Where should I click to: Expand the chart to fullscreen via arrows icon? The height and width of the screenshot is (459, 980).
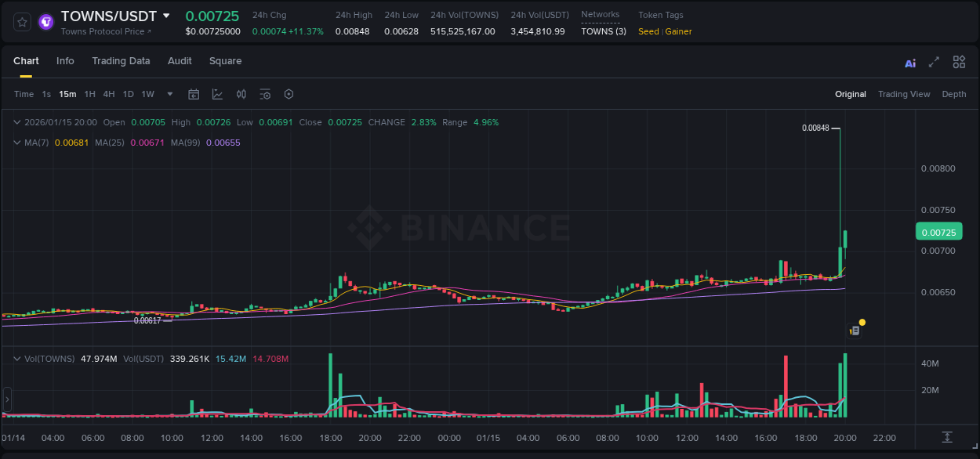(x=934, y=61)
